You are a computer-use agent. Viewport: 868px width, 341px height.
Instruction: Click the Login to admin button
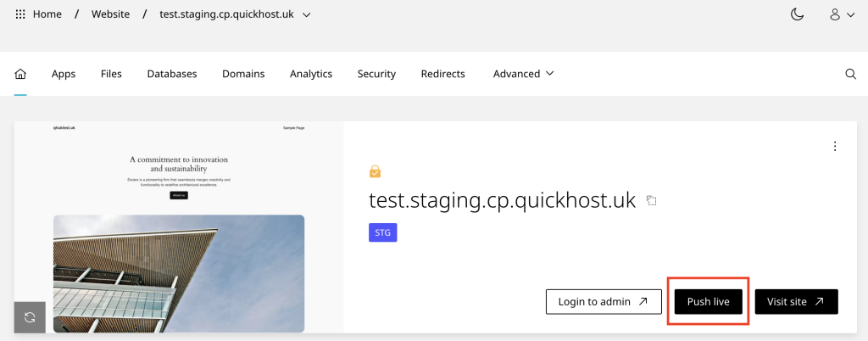(x=604, y=302)
